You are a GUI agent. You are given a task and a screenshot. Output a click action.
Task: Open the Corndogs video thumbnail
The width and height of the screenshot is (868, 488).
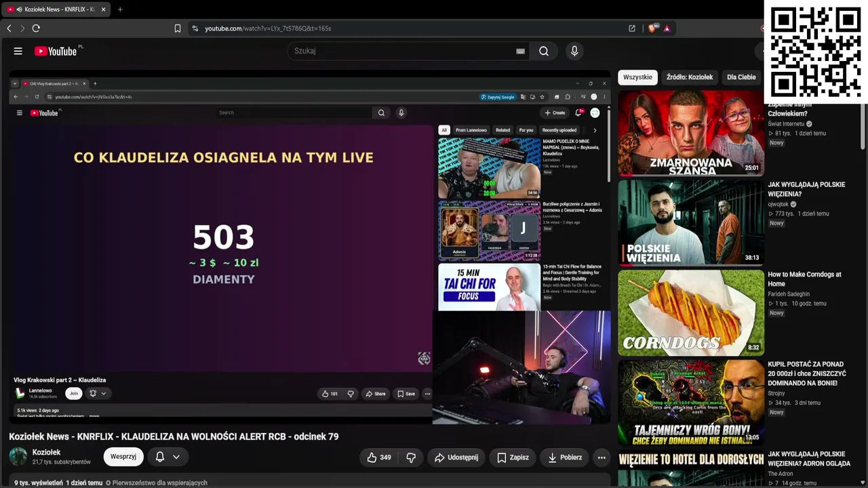[x=691, y=313]
